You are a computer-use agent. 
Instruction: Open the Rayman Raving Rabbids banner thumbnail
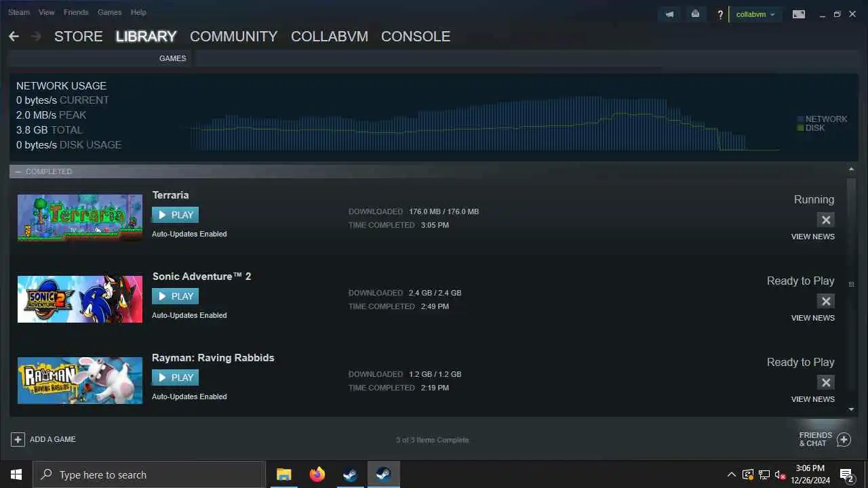point(80,380)
